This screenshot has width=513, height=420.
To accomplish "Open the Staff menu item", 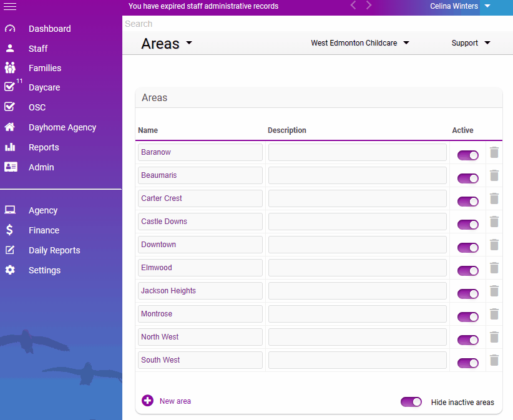I will 38,49.
